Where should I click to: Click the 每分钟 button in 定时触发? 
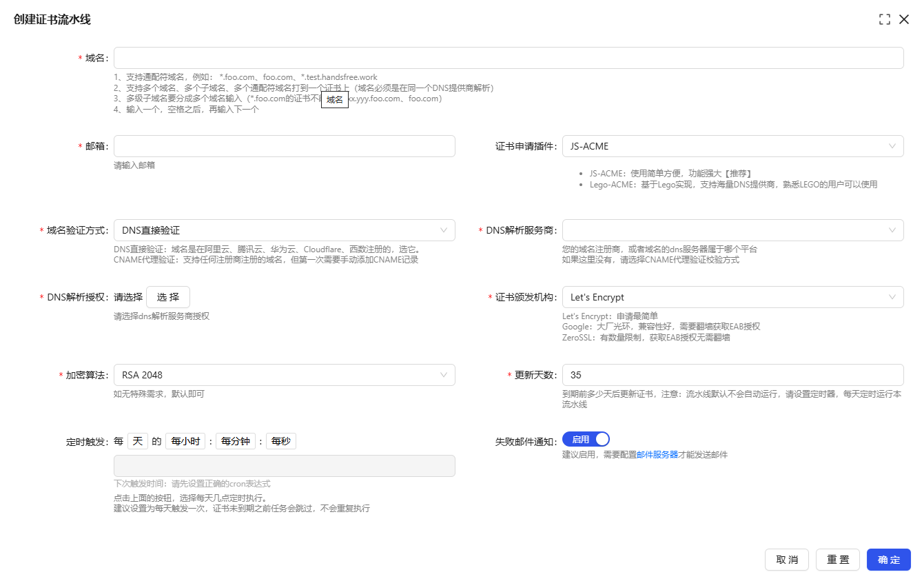point(235,440)
